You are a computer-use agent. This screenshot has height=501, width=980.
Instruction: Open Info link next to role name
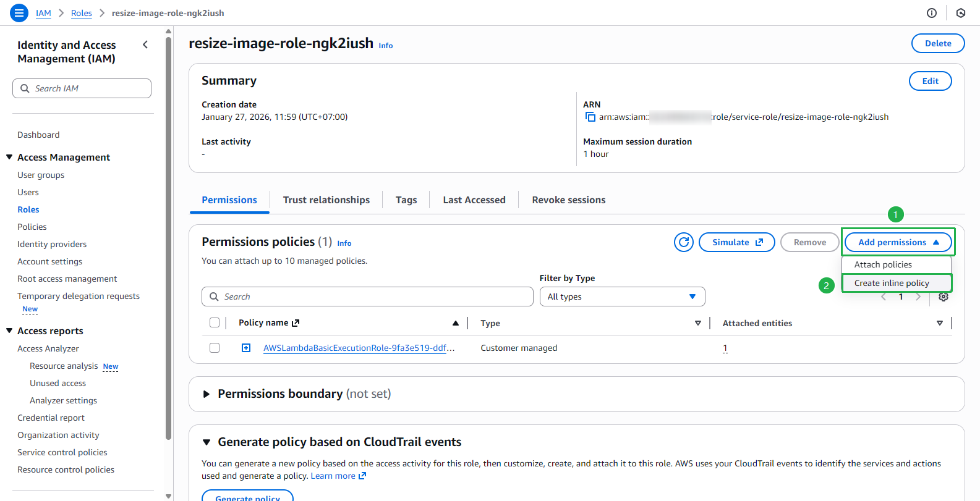[x=386, y=46]
